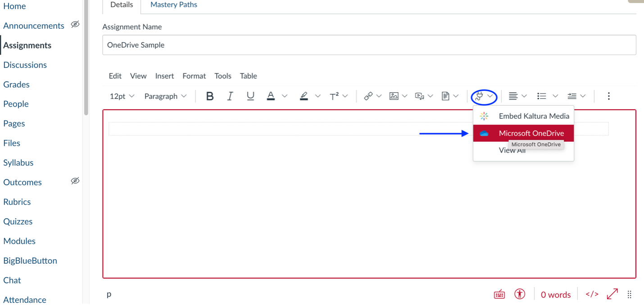644x305 pixels.
Task: Click the apps plug icon
Action: point(480,96)
